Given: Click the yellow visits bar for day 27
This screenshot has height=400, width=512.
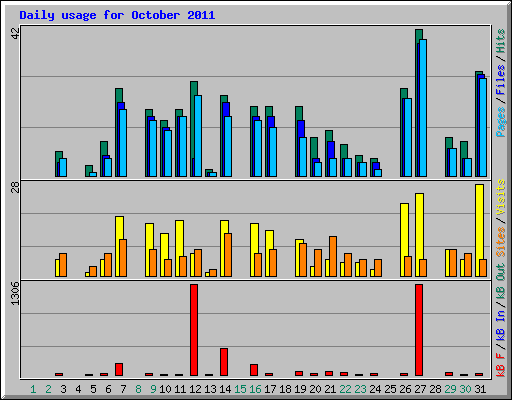Looking at the screenshot, I should (x=419, y=235).
